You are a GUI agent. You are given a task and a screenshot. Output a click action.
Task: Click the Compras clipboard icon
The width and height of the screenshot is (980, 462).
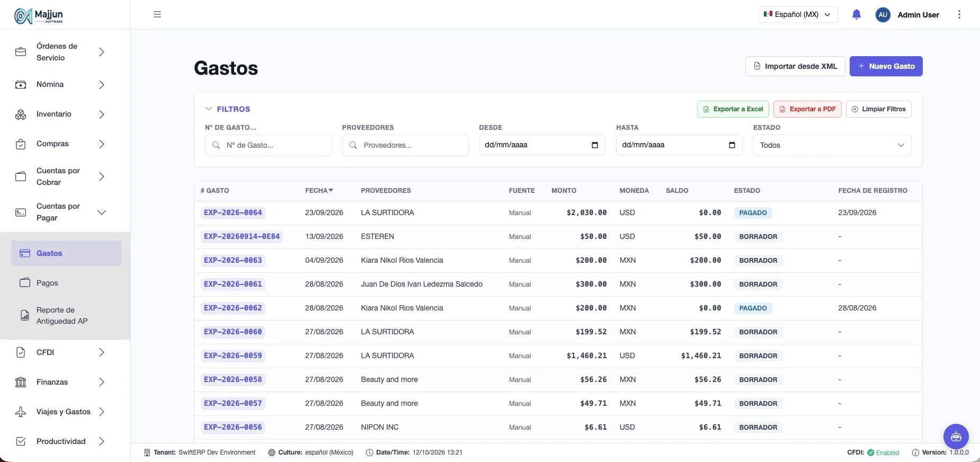click(21, 144)
